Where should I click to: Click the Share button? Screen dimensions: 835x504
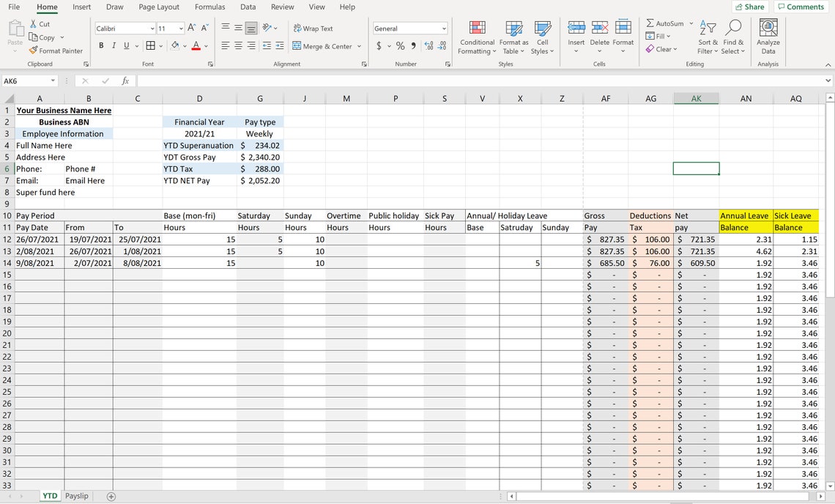[x=749, y=6]
